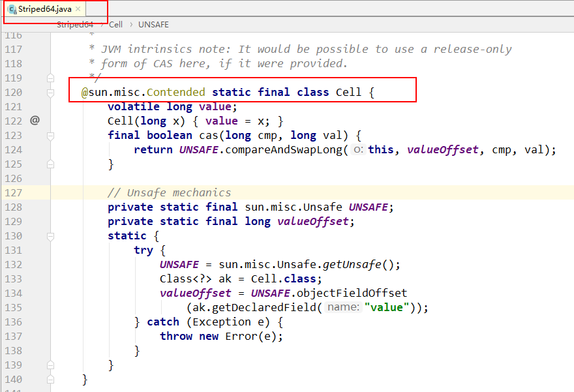Click 'volatile' keyword on line 121
This screenshot has width=574, height=392.
click(x=134, y=106)
